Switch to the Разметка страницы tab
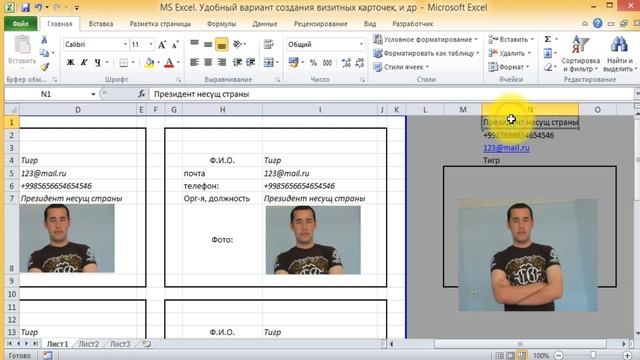This screenshot has height=360, width=640. [160, 24]
